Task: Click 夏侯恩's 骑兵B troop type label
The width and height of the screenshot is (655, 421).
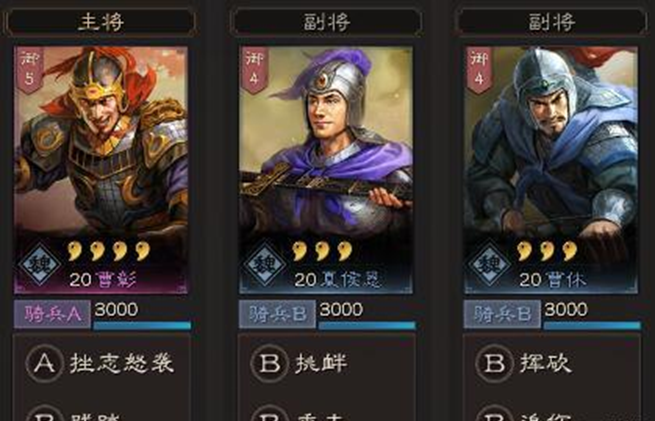Action: [277, 314]
